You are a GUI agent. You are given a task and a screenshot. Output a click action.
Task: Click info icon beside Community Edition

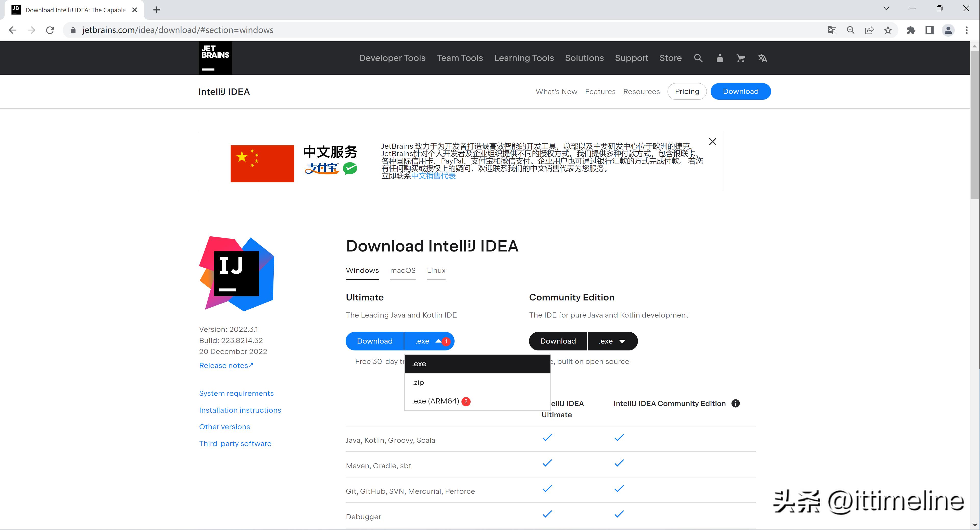(x=735, y=403)
